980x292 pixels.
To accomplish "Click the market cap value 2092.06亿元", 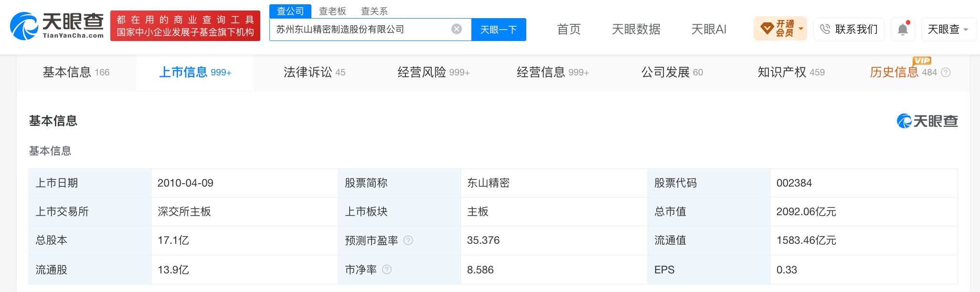I will (806, 211).
